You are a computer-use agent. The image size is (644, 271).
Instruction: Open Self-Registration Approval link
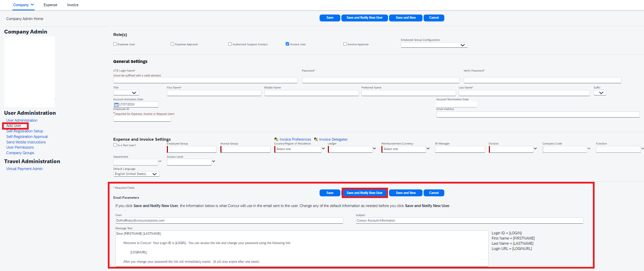(x=27, y=137)
